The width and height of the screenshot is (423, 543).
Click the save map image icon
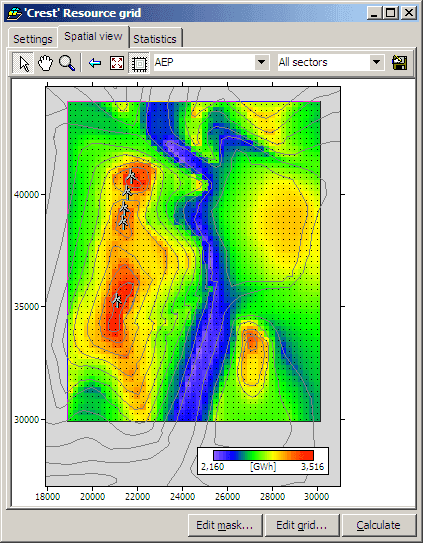399,63
